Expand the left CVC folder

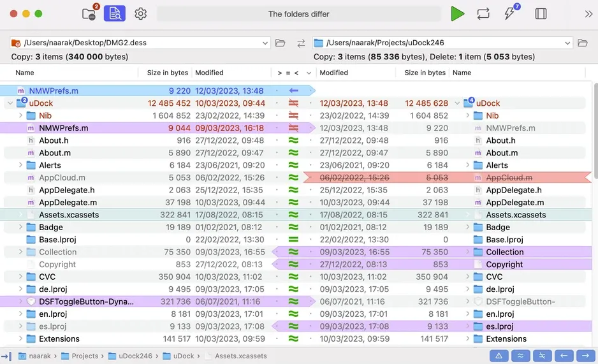coord(20,277)
